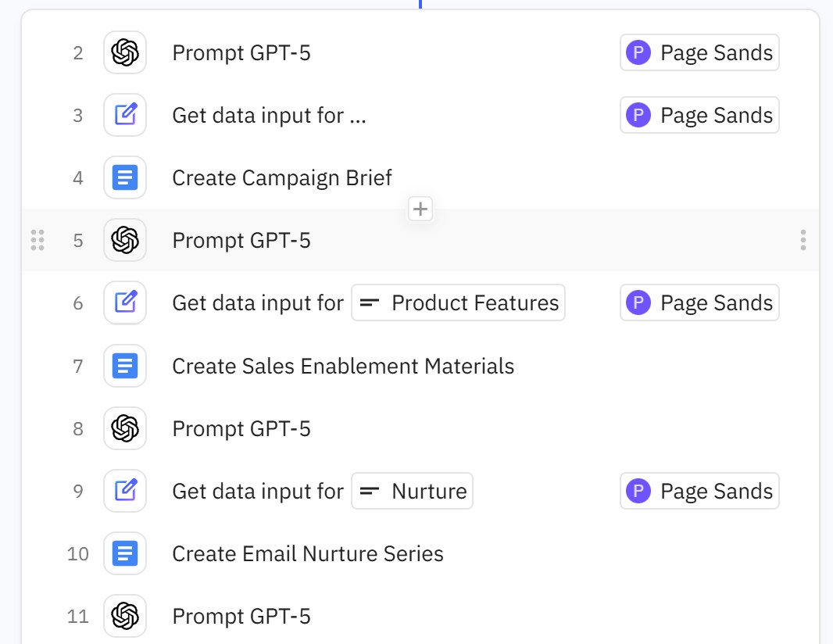
Task: Click the GPT icon on step 5
Action: tap(125, 240)
